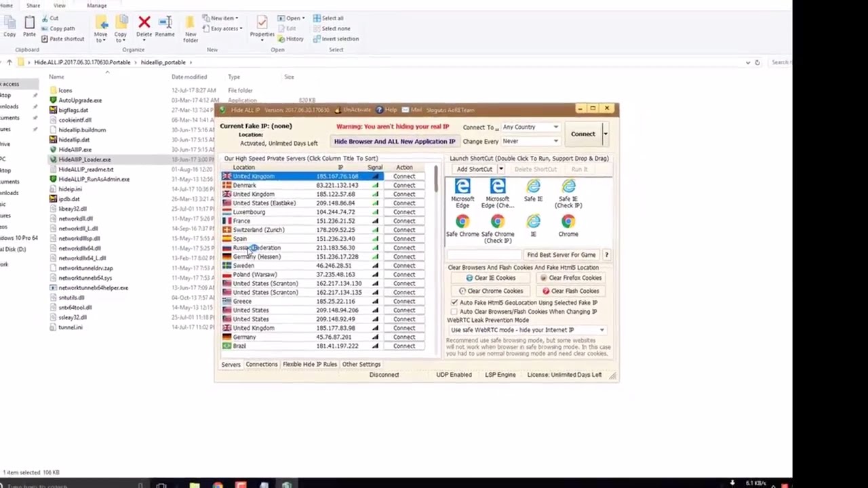Screen dimensions: 868x488
Task: Click Hide Browser And ALL New Application IP
Action: [395, 141]
